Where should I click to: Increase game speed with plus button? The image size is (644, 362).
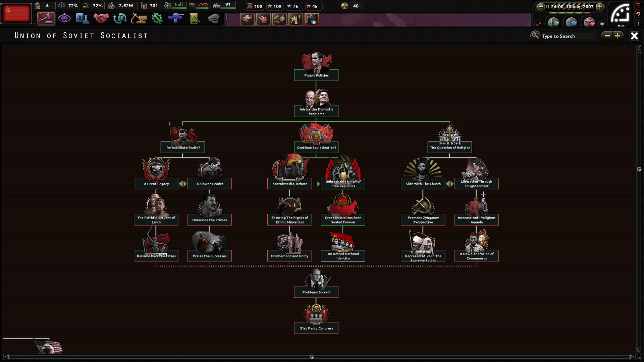600,6
